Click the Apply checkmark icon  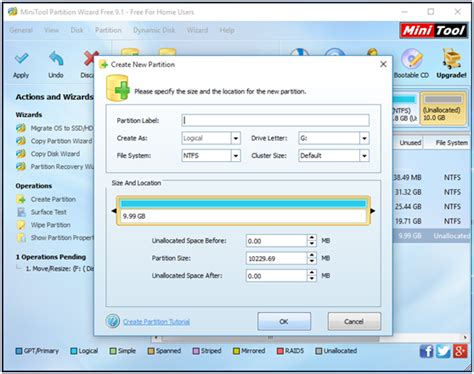pos(21,59)
